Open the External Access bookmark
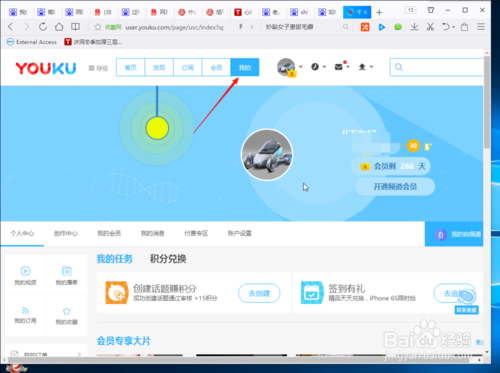 32,42
